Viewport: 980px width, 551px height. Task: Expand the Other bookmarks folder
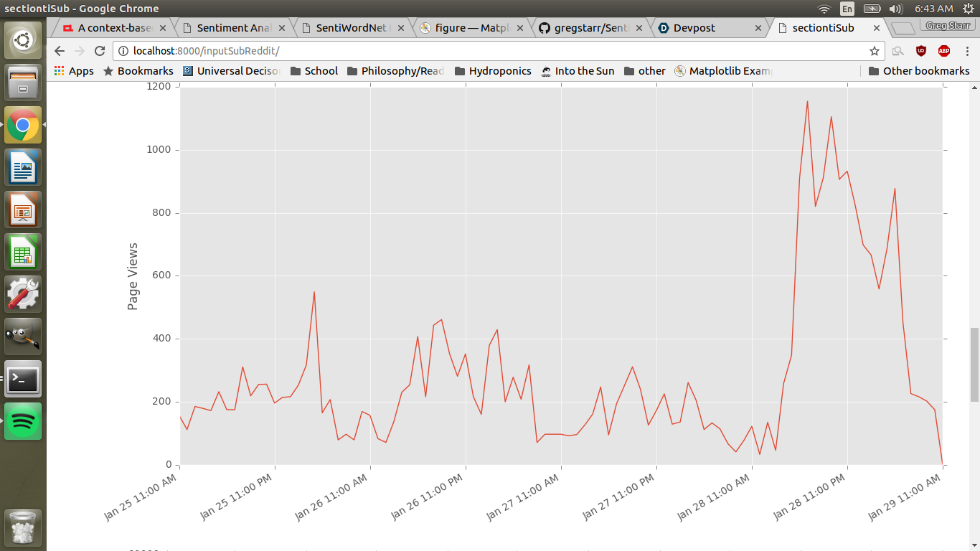[919, 71]
